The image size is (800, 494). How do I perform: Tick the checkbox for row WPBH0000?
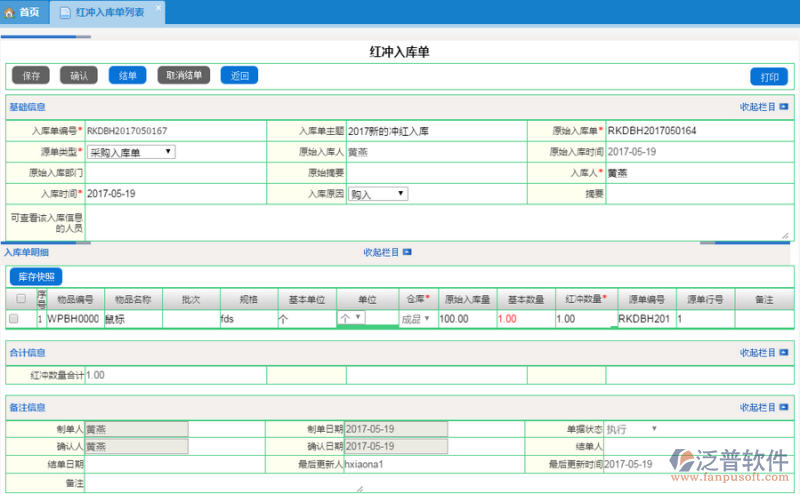pyautogui.click(x=14, y=318)
